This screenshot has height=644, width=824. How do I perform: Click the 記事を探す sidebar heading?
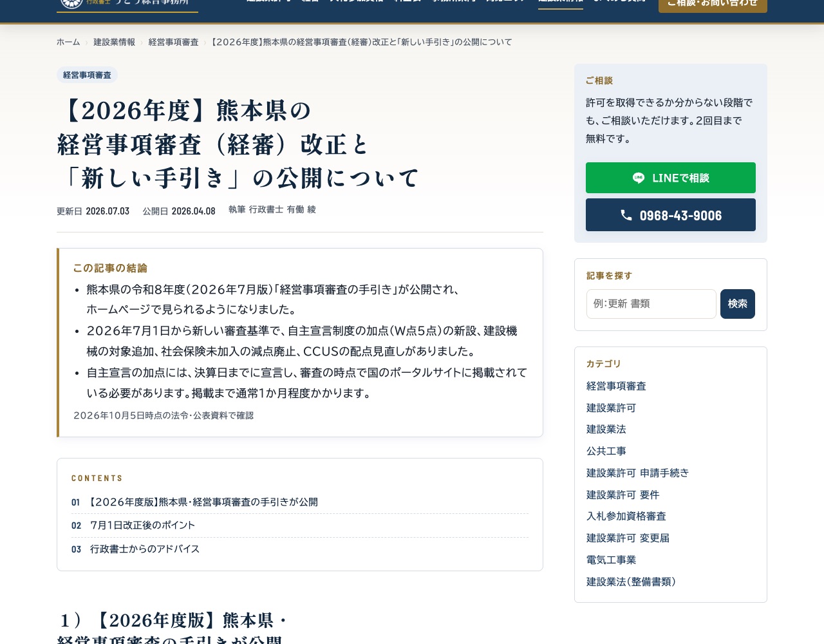(609, 276)
